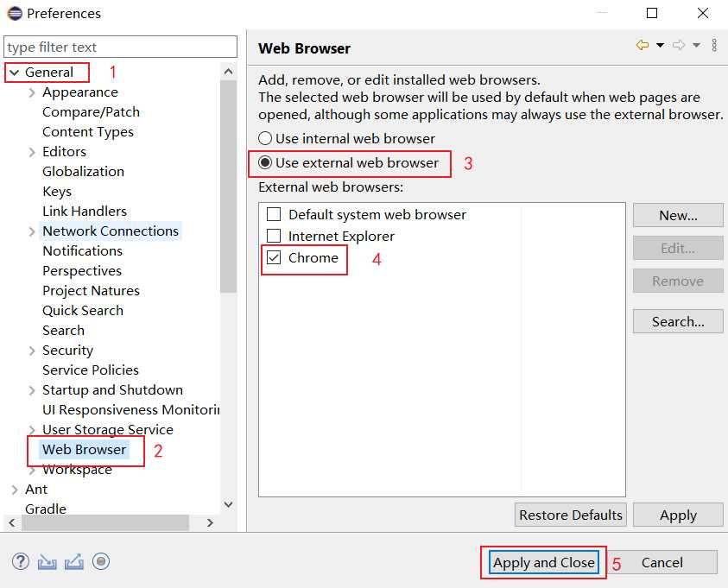The height and width of the screenshot is (588, 728).
Task: Click the New... button
Action: (678, 215)
